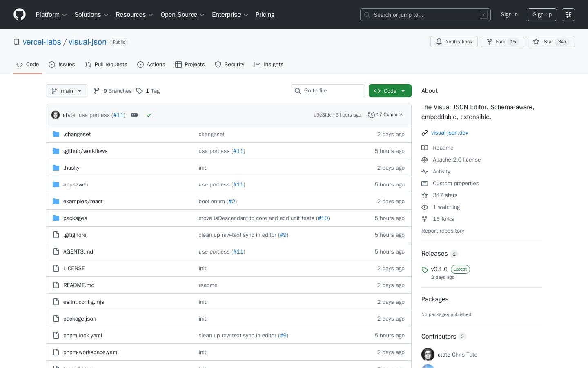This screenshot has height=368, width=588.
Task: Open the Resources navigation dropdown
Action: [134, 15]
